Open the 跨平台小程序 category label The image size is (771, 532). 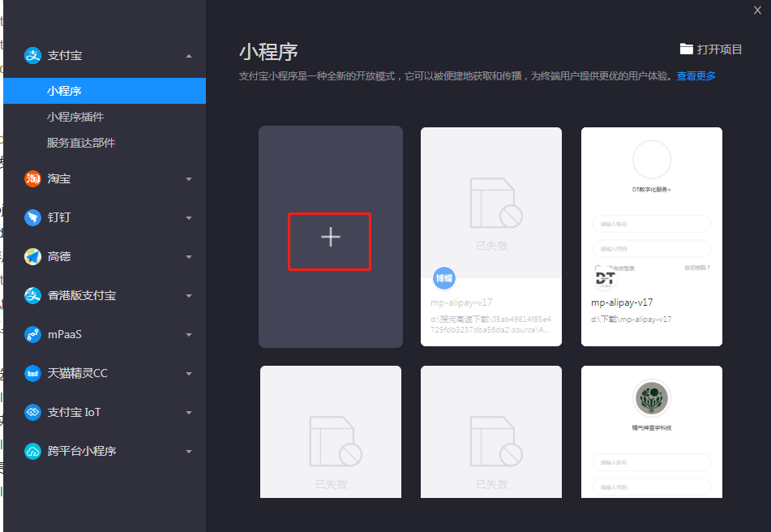(x=82, y=451)
